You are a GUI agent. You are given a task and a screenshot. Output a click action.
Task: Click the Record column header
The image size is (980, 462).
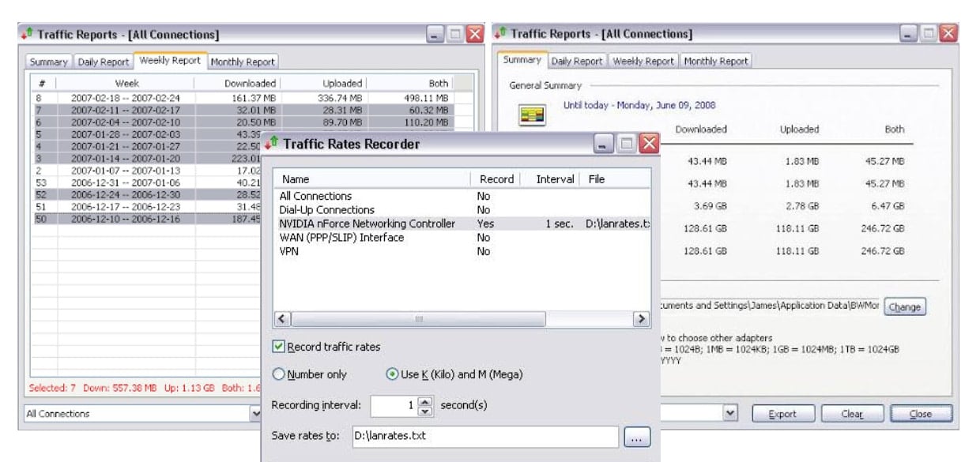pyautogui.click(x=497, y=179)
